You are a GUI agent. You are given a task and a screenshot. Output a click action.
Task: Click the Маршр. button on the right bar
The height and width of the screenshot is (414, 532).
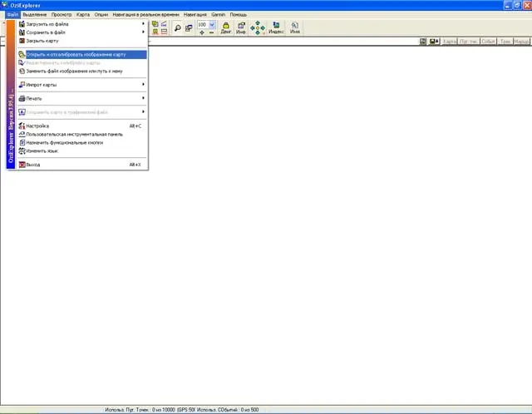click(x=521, y=42)
